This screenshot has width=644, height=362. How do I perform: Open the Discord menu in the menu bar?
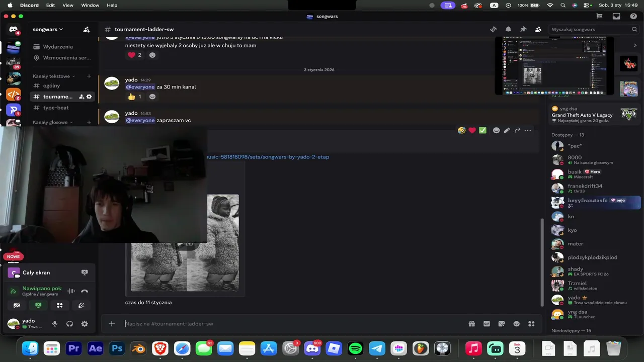coord(29,5)
